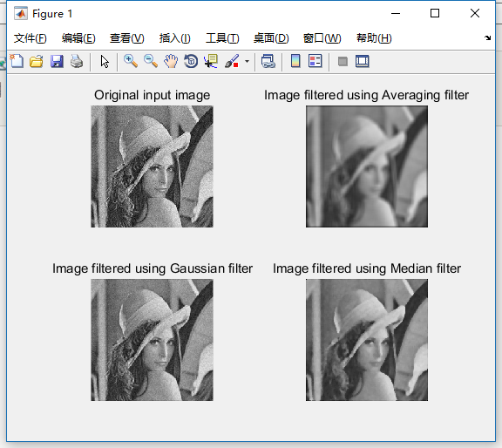Expand the Brush tool color dropdown arrow
Image resolution: width=502 pixels, height=448 pixels.
pyautogui.click(x=247, y=61)
